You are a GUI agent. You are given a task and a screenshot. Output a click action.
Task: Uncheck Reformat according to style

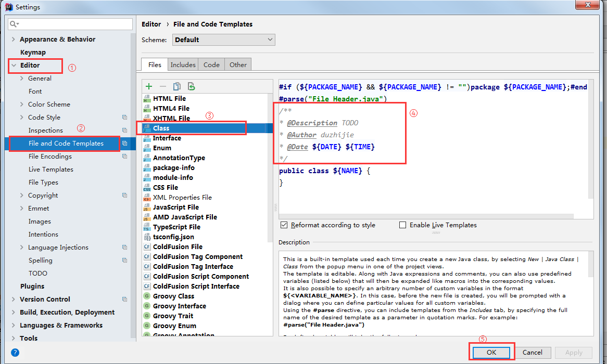(284, 225)
